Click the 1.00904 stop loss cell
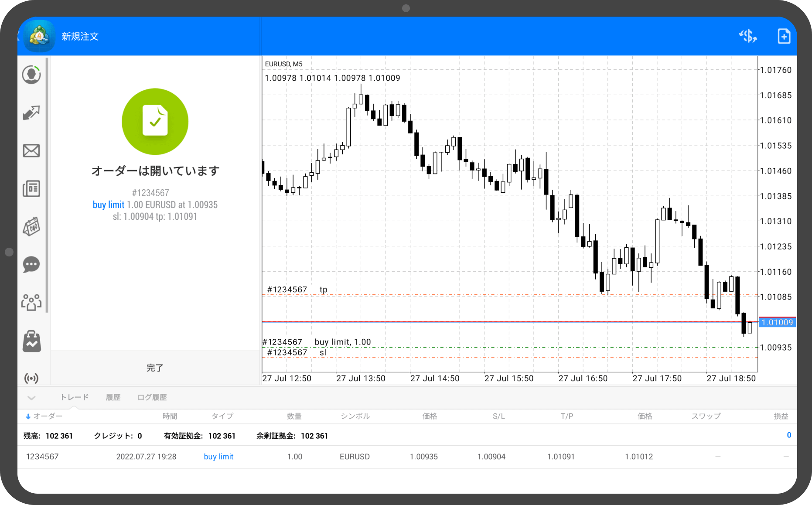This screenshot has height=505, width=812. click(491, 457)
